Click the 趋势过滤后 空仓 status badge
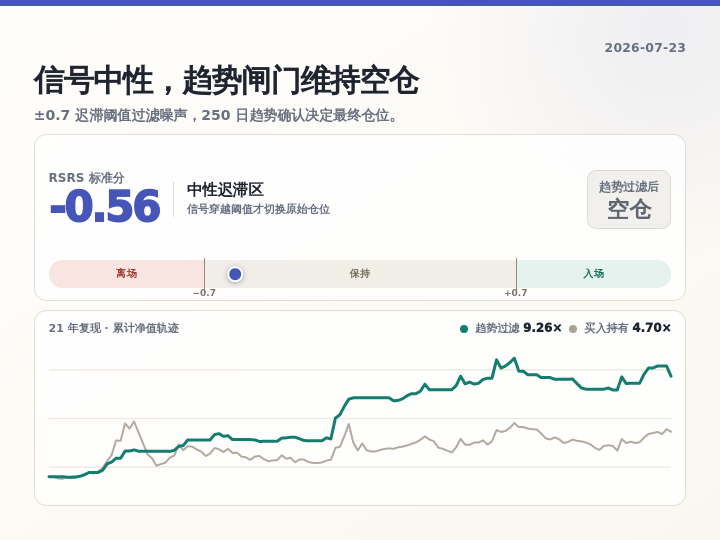Screen dimensions: 720x540 [x=629, y=199]
